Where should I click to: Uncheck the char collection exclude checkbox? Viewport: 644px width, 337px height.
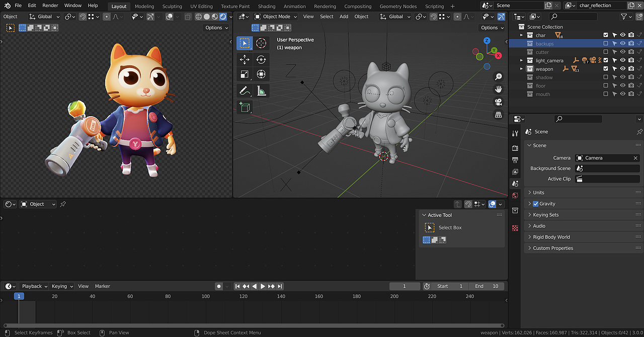(x=606, y=35)
